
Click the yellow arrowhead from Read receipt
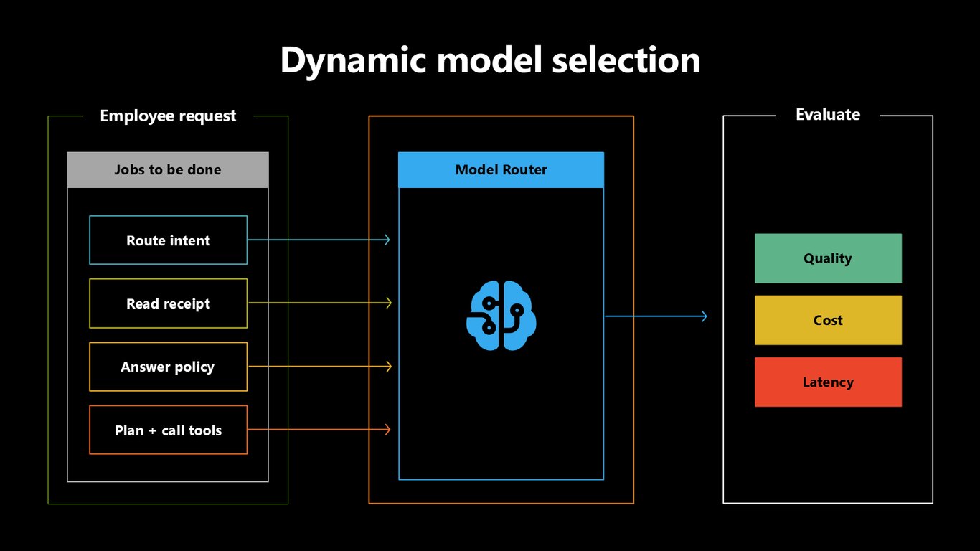tap(387, 303)
